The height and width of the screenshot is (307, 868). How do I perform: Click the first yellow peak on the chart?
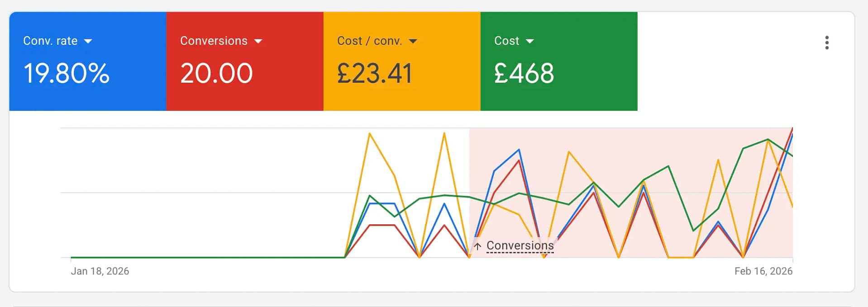(370, 134)
